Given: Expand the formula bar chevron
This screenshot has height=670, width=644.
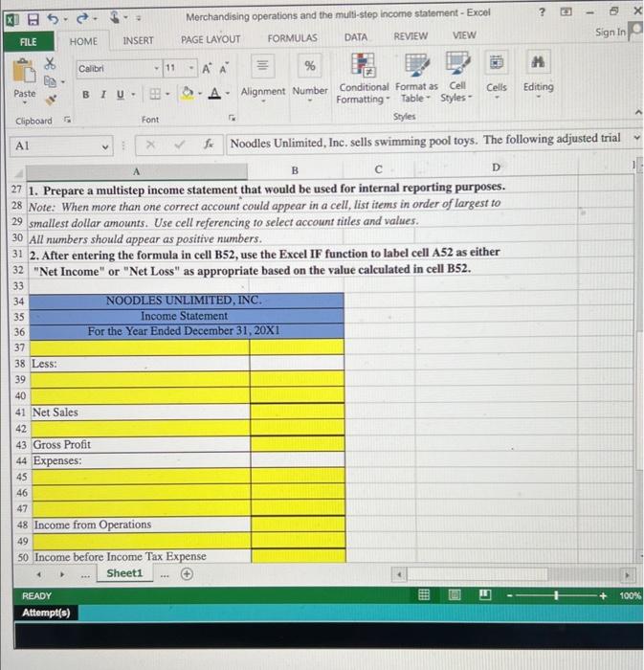Looking at the screenshot, I should tap(636, 138).
